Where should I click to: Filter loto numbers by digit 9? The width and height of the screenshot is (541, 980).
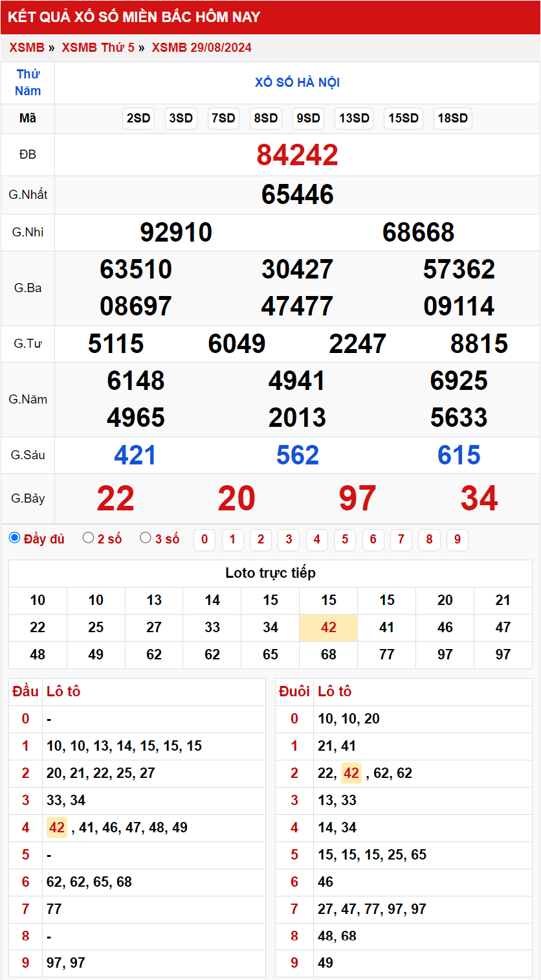pyautogui.click(x=458, y=540)
